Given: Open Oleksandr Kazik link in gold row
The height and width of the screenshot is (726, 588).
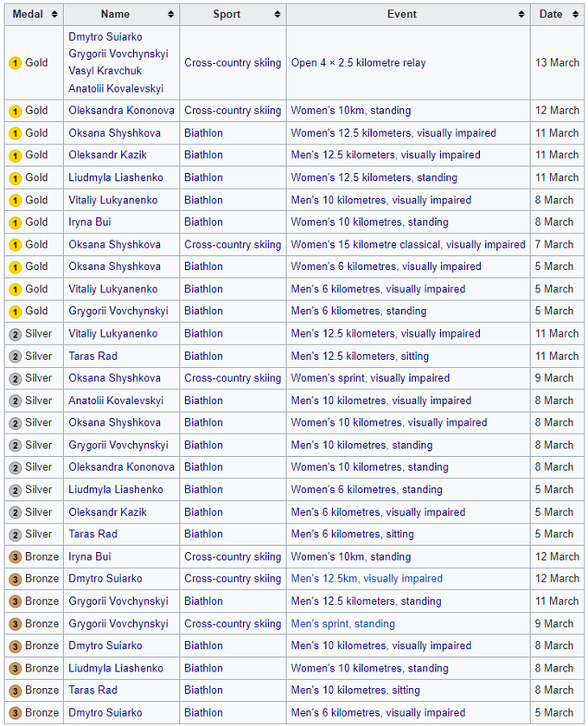Looking at the screenshot, I should [107, 155].
